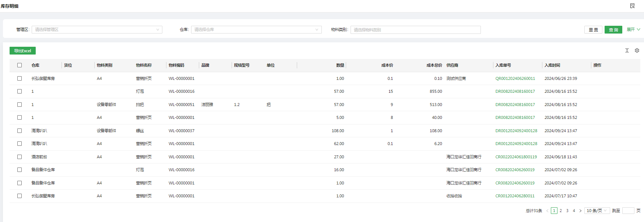Viewport: 644px width, 222px height.
Task: Open the 管理区 dropdown
Action: pyautogui.click(x=97, y=29)
